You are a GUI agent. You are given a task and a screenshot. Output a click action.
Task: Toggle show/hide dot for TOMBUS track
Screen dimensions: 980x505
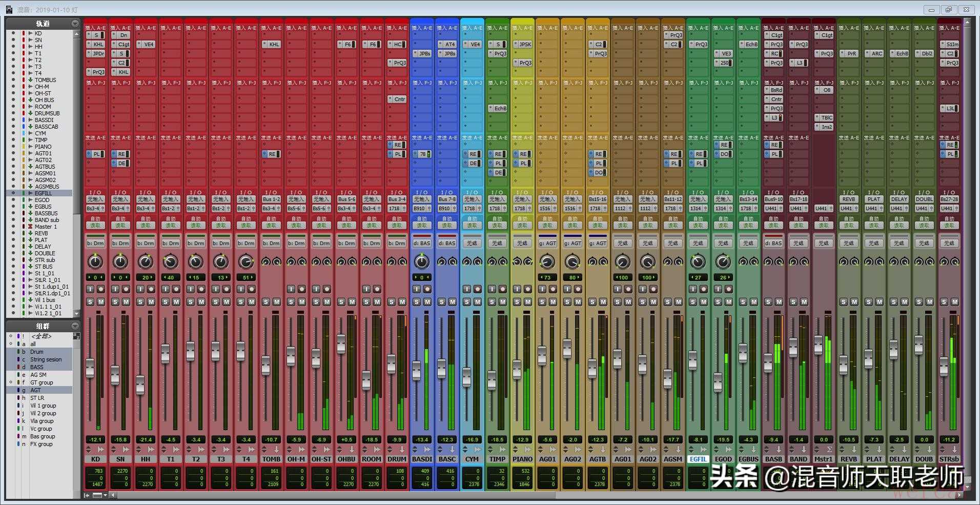(13, 80)
